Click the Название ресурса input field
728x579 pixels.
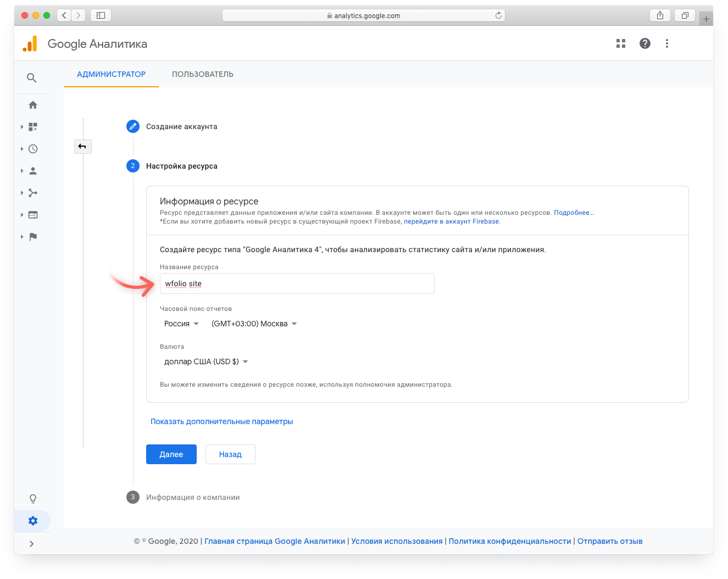[x=297, y=283]
